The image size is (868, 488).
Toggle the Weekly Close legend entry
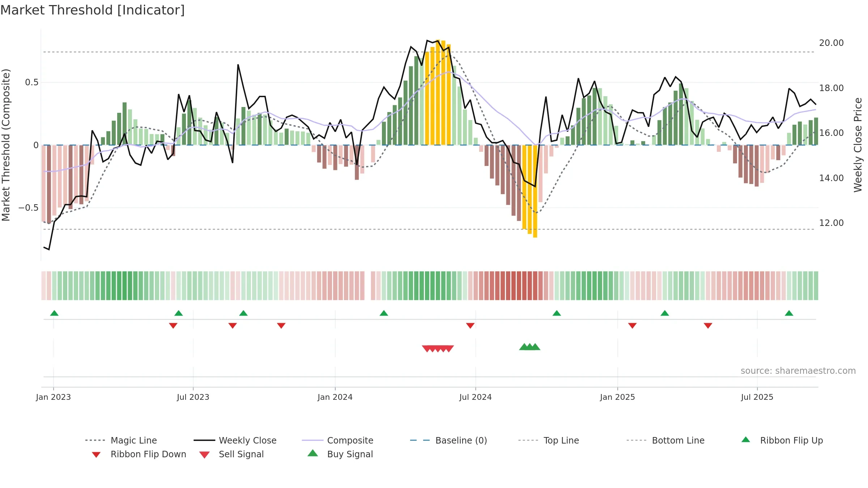(x=235, y=440)
